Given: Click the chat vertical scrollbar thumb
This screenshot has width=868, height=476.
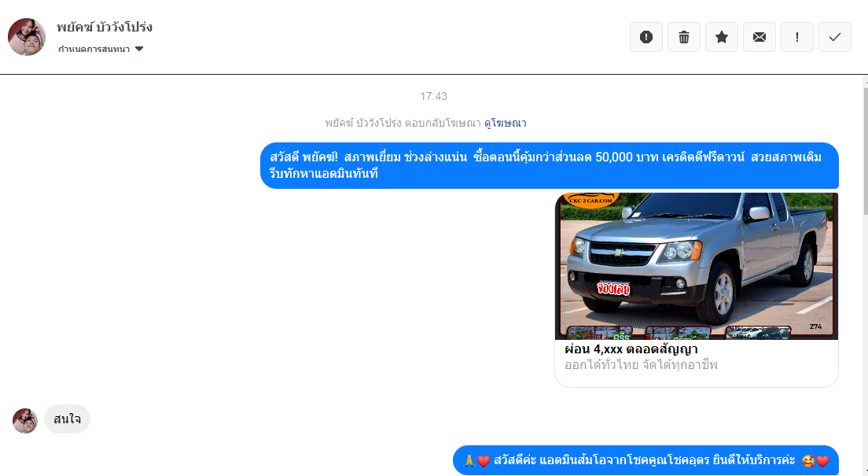Looking at the screenshot, I should [865, 151].
